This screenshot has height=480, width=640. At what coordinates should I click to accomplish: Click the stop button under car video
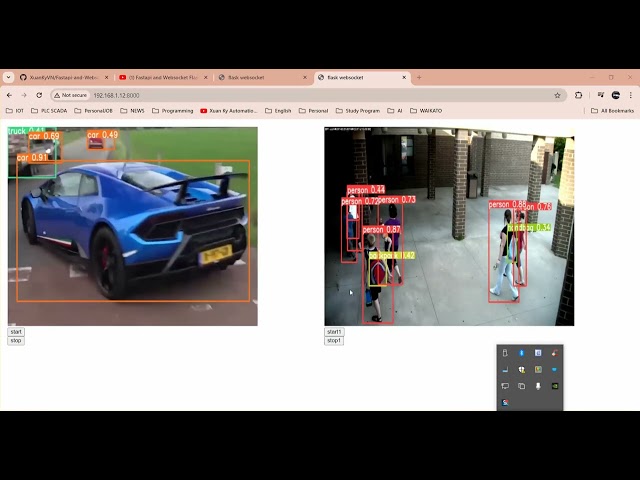(x=16, y=340)
